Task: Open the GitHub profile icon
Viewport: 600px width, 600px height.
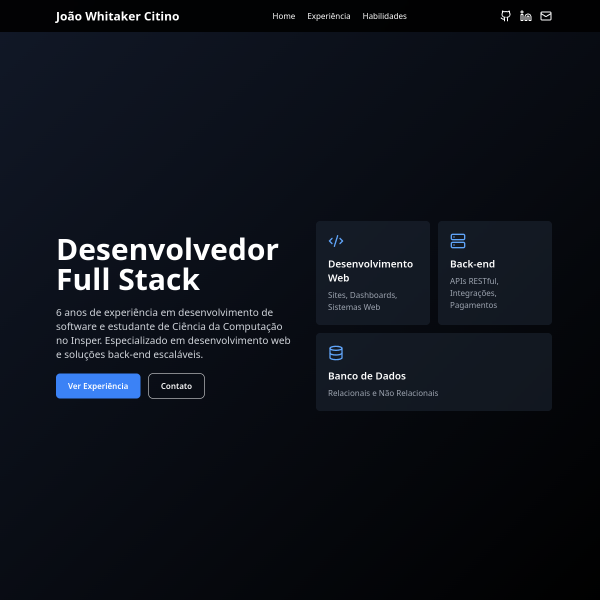Action: (x=505, y=16)
